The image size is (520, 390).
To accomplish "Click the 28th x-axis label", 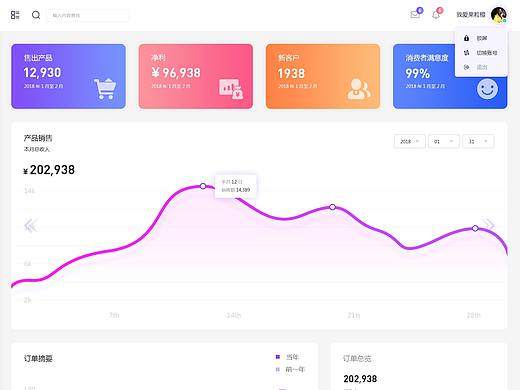I will tap(473, 315).
